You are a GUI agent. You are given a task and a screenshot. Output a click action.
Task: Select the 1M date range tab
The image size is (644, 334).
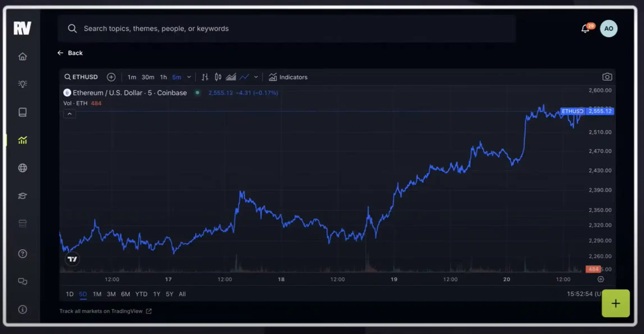(x=97, y=294)
